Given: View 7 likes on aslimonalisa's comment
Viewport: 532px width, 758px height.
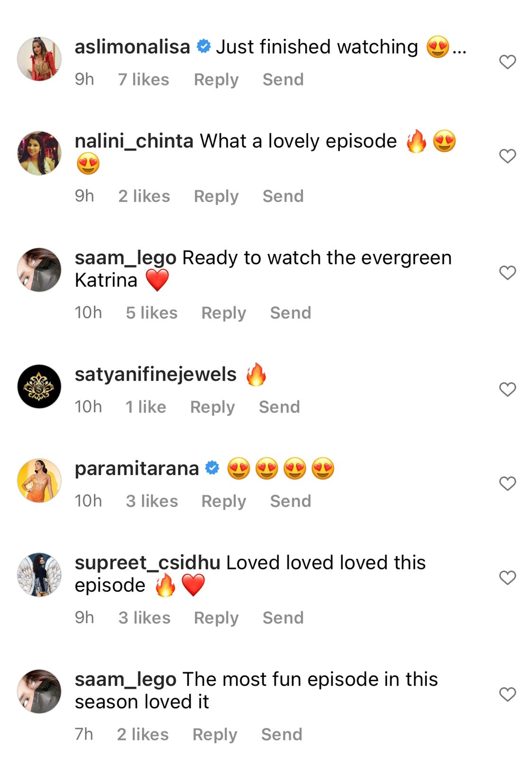Looking at the screenshot, I should (x=143, y=80).
